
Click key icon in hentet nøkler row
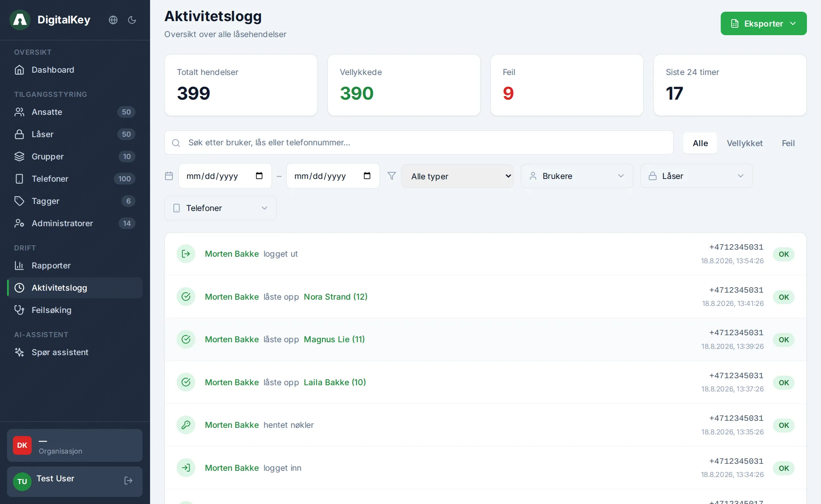tap(186, 425)
